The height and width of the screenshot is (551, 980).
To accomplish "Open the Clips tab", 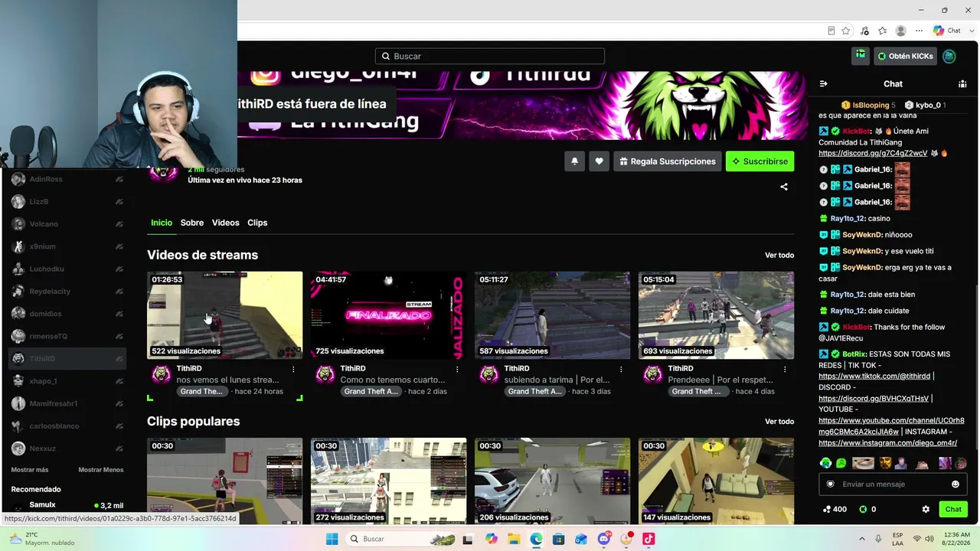I will pyautogui.click(x=257, y=223).
